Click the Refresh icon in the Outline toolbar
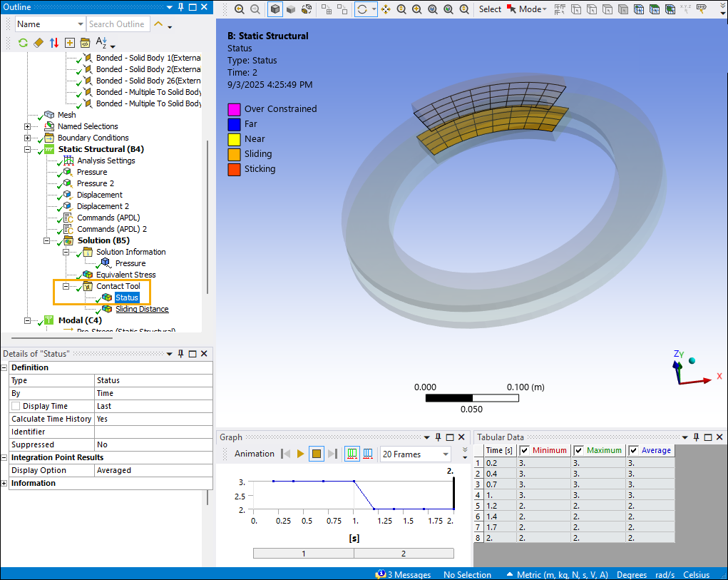This screenshot has width=728, height=580. coord(23,43)
